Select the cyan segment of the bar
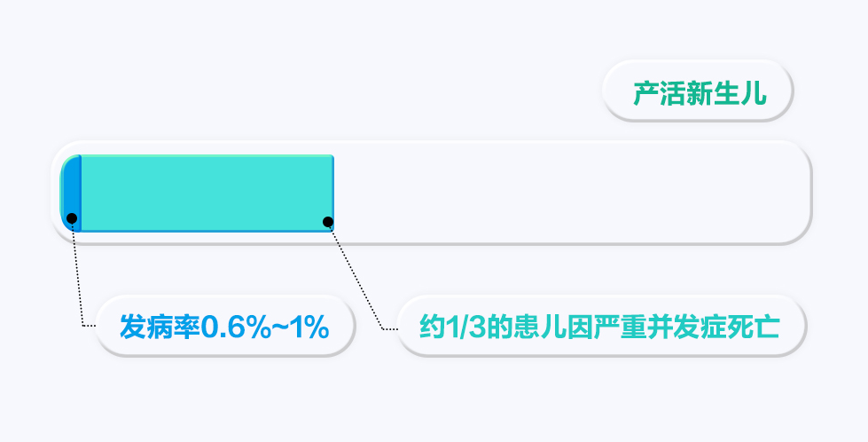Viewport: 868px width, 442px height. click(x=207, y=193)
